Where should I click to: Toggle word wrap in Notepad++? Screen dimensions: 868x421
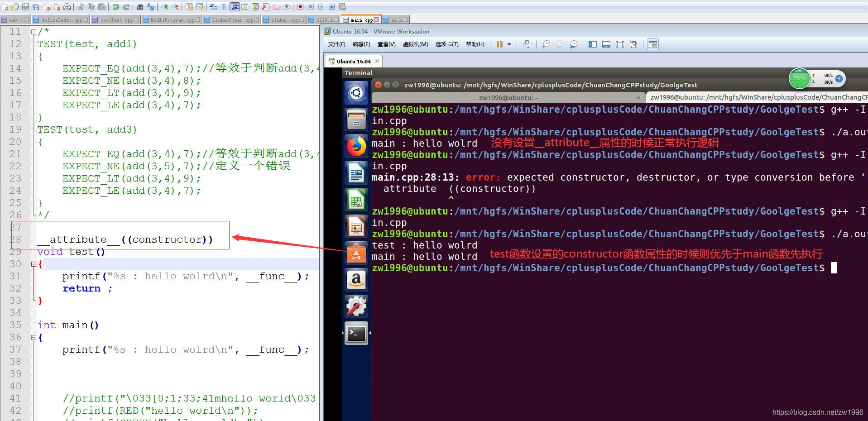click(213, 7)
